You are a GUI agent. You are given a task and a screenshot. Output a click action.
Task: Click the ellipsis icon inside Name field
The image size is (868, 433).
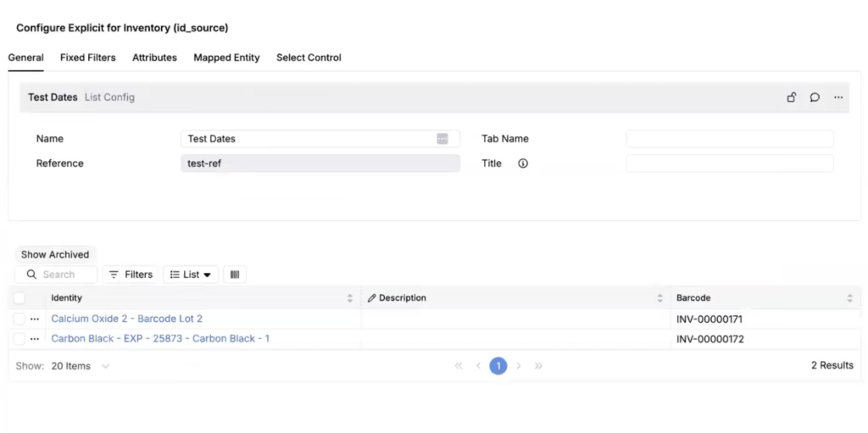442,139
